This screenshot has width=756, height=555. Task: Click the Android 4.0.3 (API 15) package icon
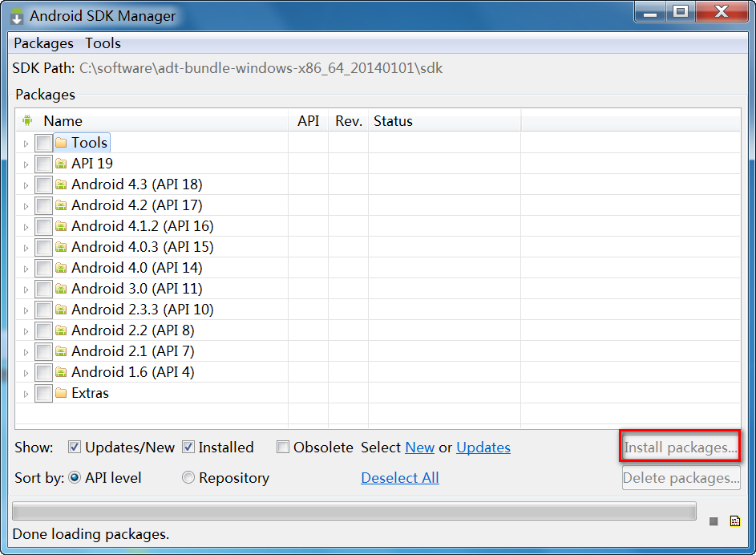(x=61, y=247)
